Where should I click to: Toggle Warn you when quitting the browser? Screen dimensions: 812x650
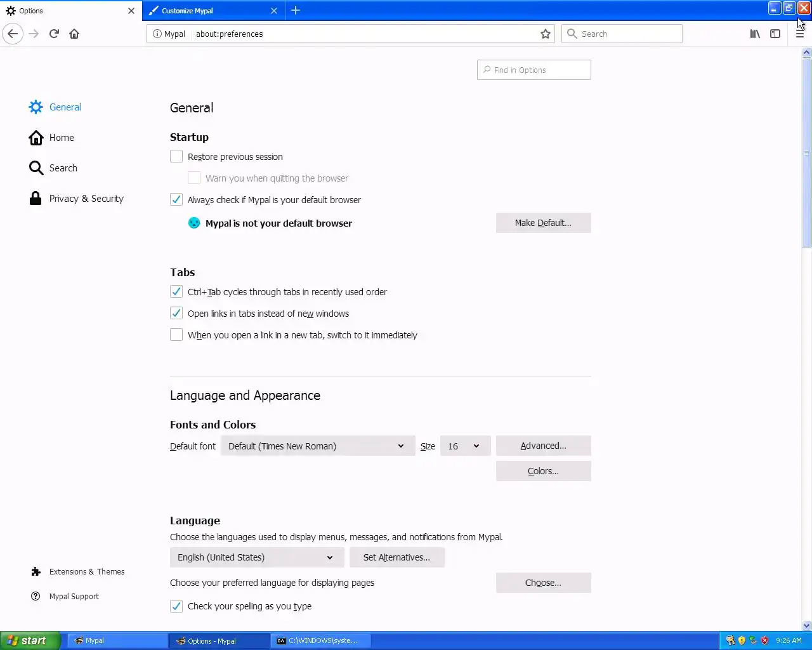(x=194, y=178)
